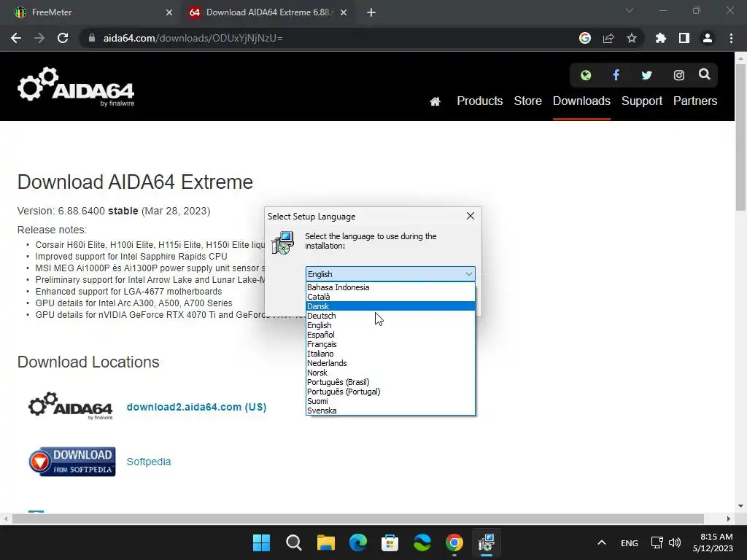
Task: Select Bahasa Indonesia from the language list
Action: 390,287
